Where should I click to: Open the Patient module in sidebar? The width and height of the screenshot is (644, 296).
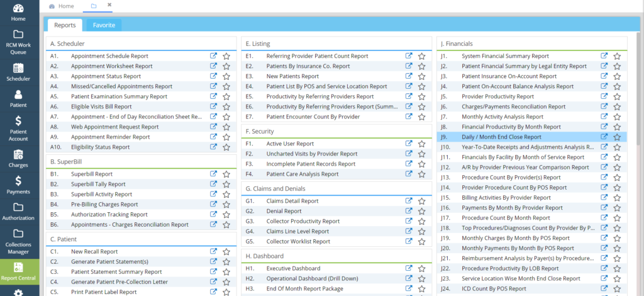(18, 99)
